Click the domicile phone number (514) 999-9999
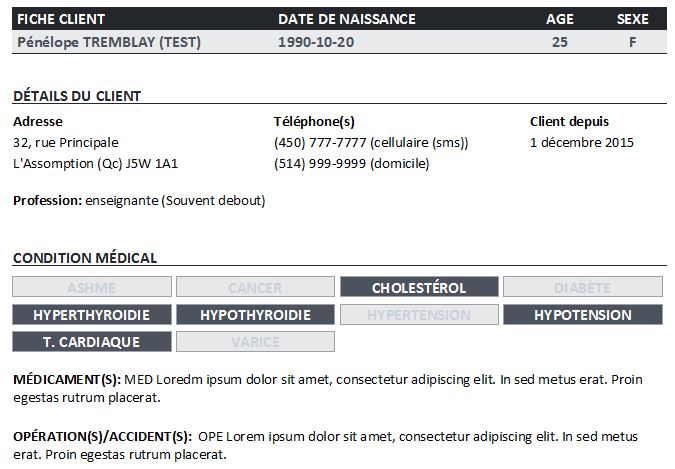This screenshot has height=469, width=675. click(320, 163)
